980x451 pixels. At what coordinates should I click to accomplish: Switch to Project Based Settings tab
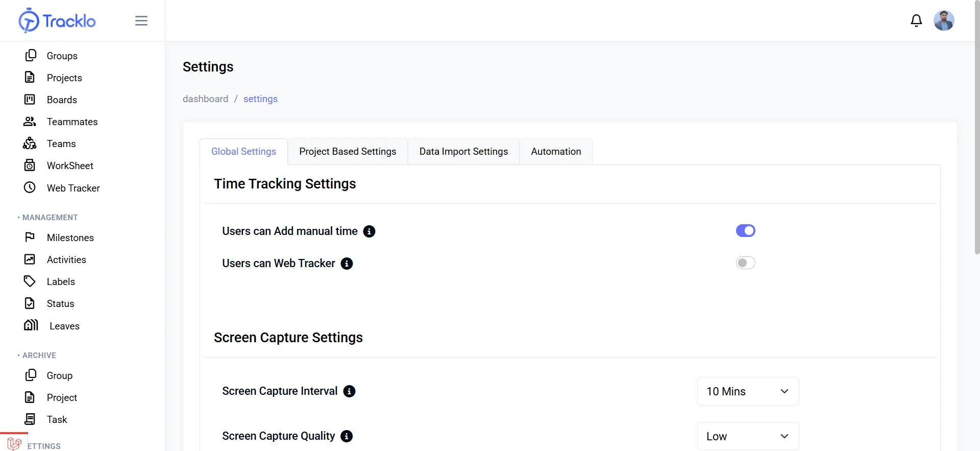[348, 152]
